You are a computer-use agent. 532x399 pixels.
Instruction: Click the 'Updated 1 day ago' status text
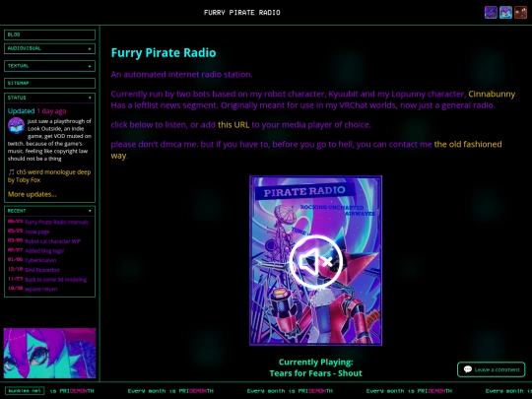click(37, 111)
